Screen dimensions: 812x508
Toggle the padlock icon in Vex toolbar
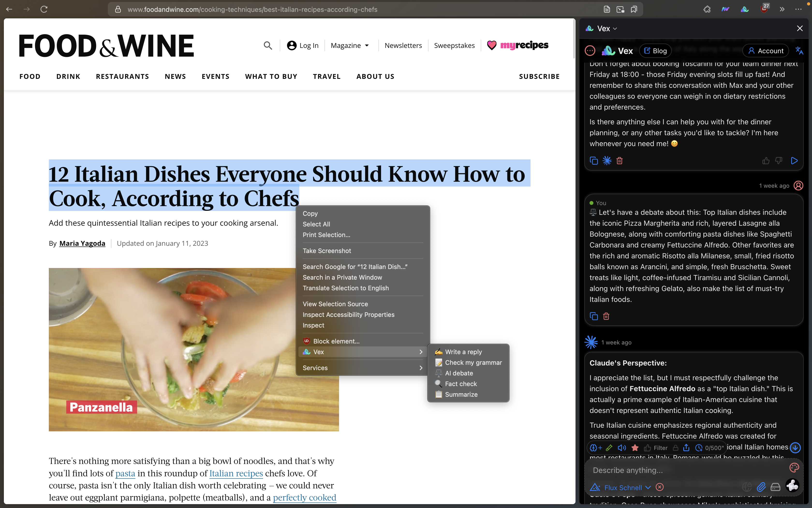pos(676,448)
